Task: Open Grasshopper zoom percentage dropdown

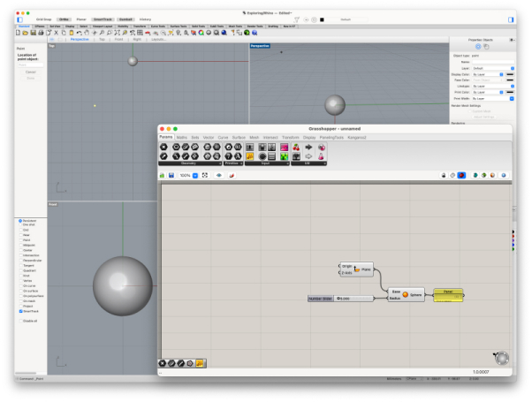Action: click(195, 176)
